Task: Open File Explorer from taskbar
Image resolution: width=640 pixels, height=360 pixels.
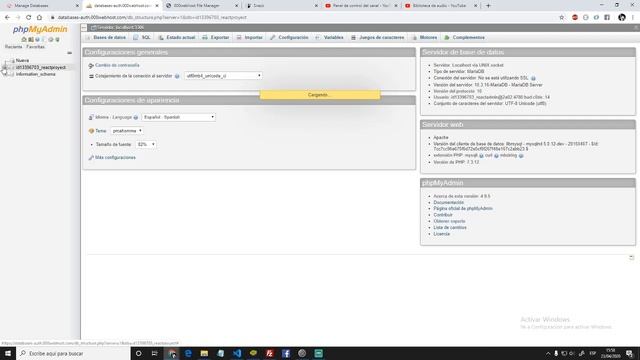Action: pyautogui.click(x=204, y=353)
